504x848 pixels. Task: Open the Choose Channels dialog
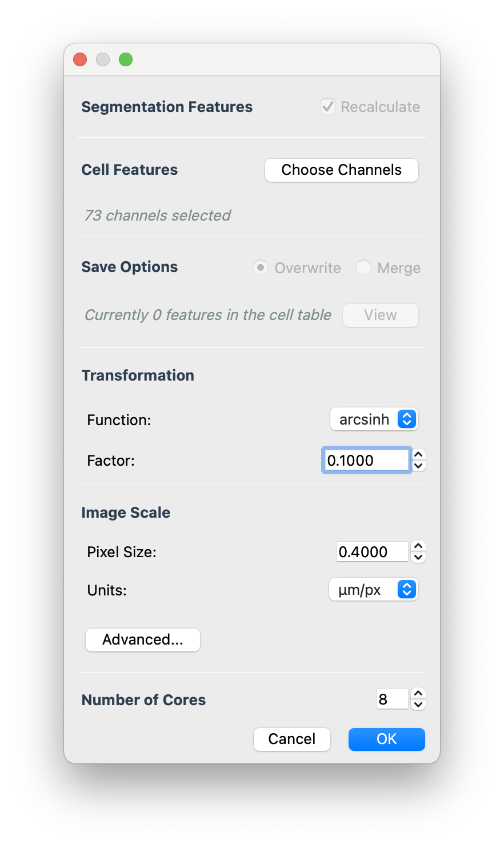[x=341, y=170]
